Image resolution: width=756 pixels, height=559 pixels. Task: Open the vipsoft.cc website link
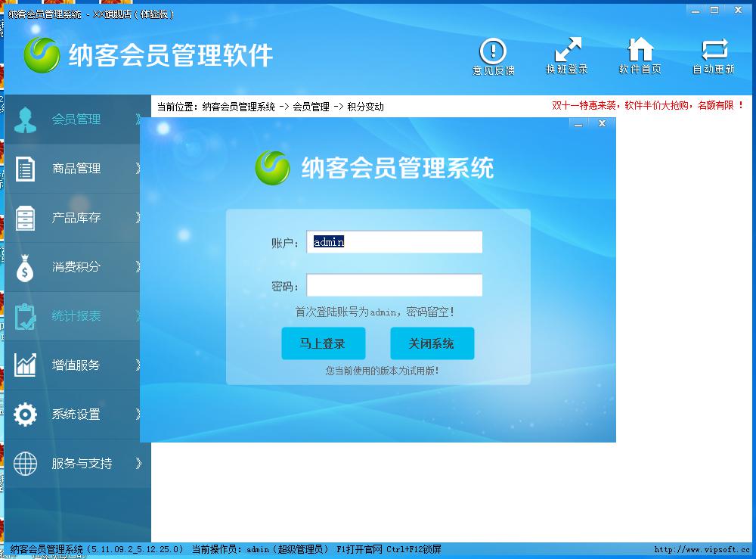[x=702, y=549]
